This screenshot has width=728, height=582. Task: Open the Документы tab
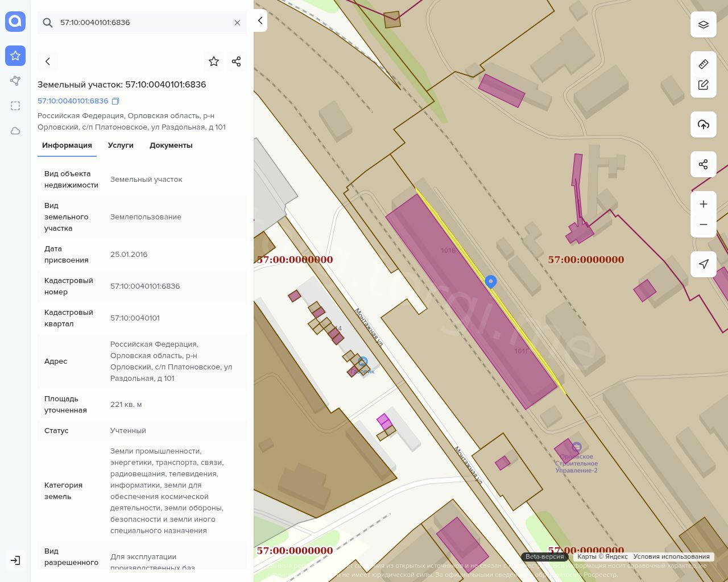coord(171,145)
